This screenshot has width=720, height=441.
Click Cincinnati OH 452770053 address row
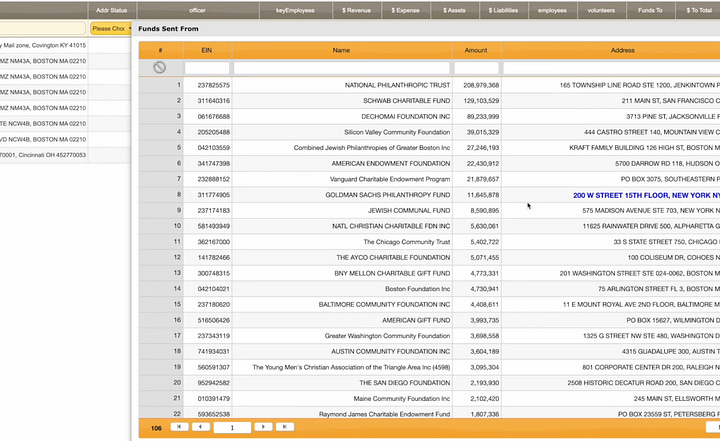click(44, 155)
